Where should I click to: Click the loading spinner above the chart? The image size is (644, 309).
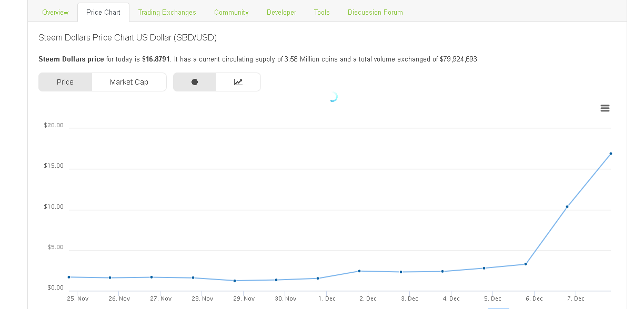(x=333, y=97)
